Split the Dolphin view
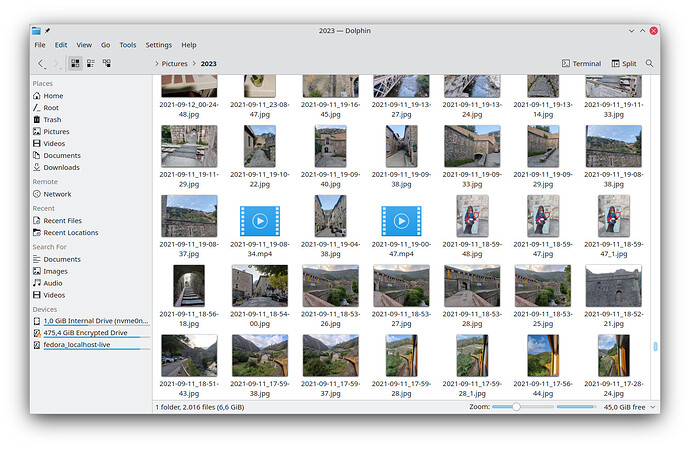The height and width of the screenshot is (449, 690). click(x=624, y=63)
